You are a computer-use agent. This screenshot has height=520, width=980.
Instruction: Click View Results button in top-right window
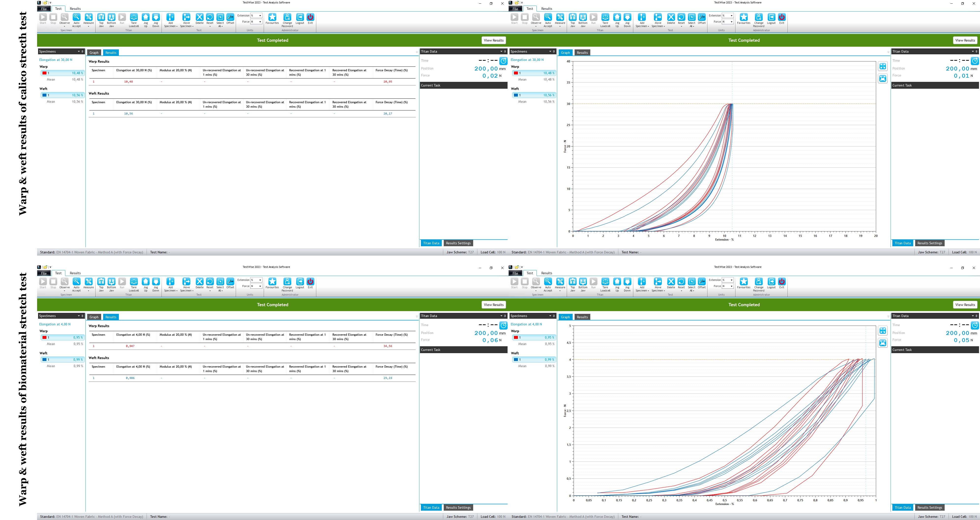point(965,40)
